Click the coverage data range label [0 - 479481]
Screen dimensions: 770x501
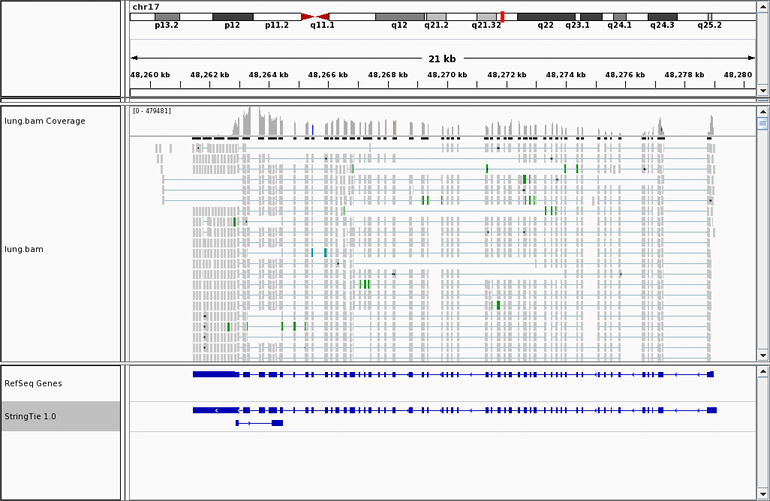pyautogui.click(x=152, y=111)
